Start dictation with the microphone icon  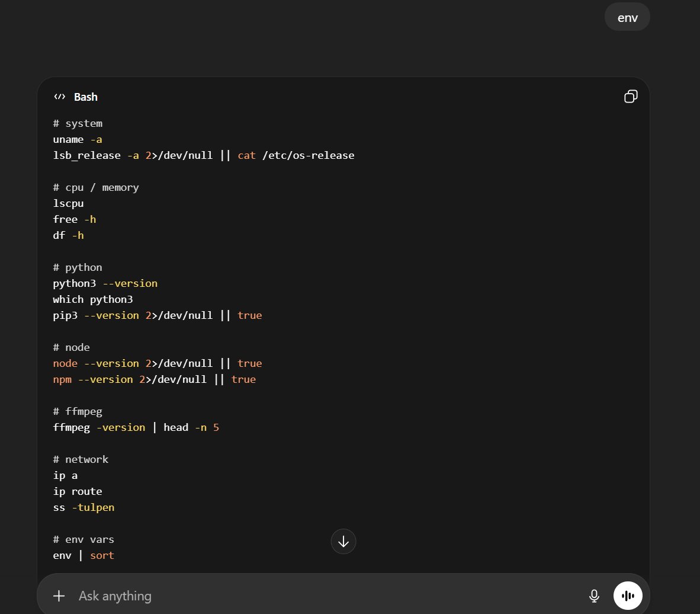pos(594,596)
